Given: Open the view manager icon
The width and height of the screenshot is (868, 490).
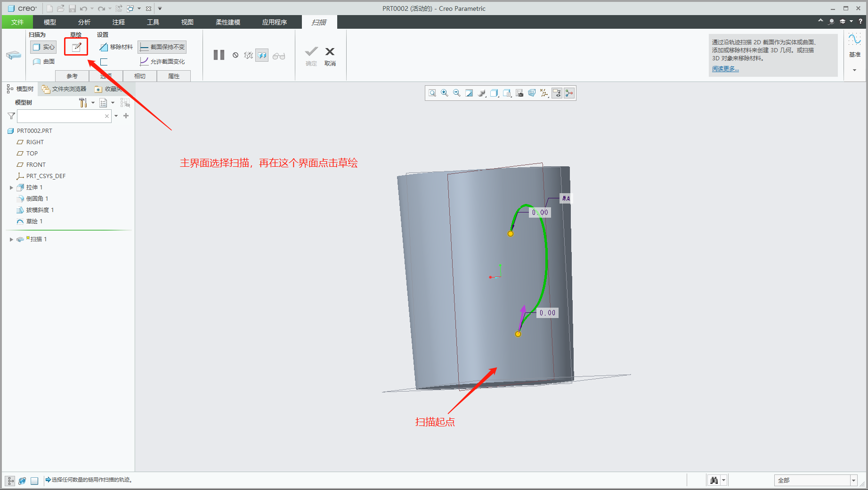Looking at the screenshot, I should (x=507, y=93).
